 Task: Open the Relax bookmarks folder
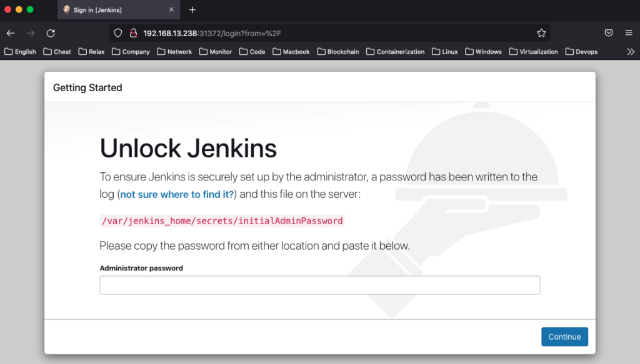91,52
